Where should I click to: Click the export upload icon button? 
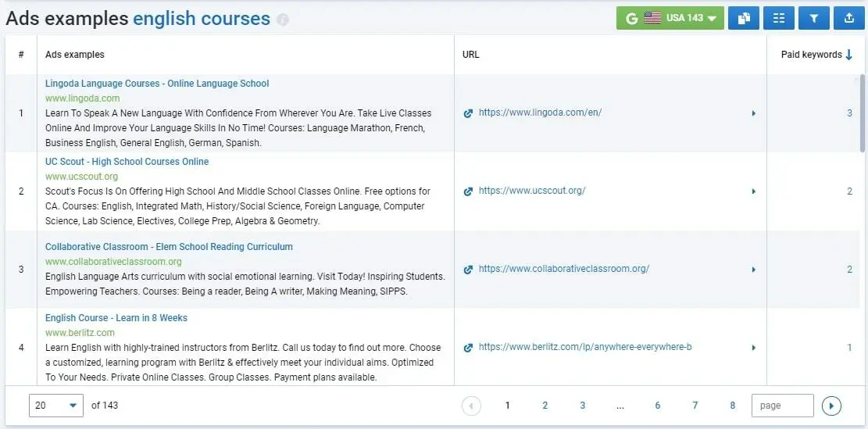(849, 18)
